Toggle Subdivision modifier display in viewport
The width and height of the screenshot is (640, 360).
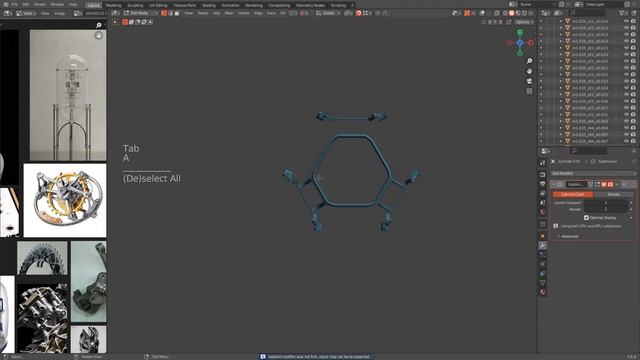[x=604, y=184]
